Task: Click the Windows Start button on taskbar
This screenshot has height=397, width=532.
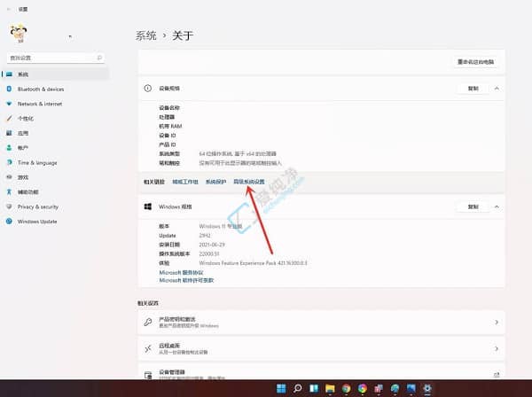Action: click(x=281, y=388)
